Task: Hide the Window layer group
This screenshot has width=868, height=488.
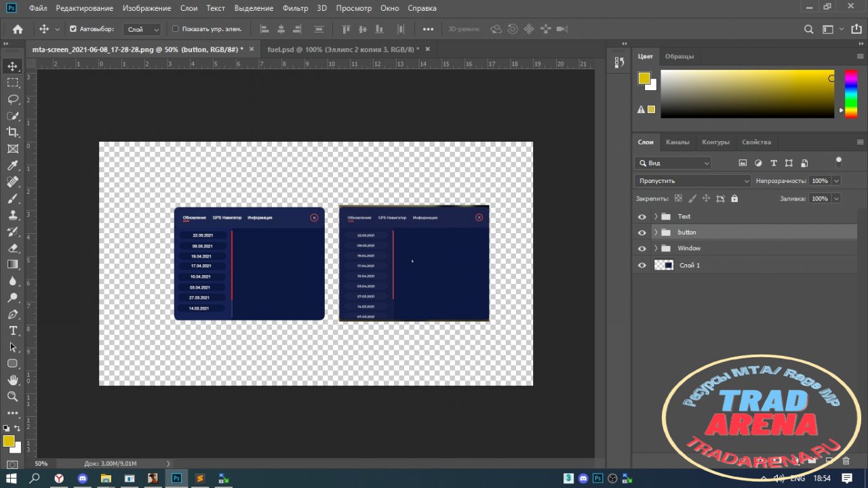Action: tap(642, 249)
